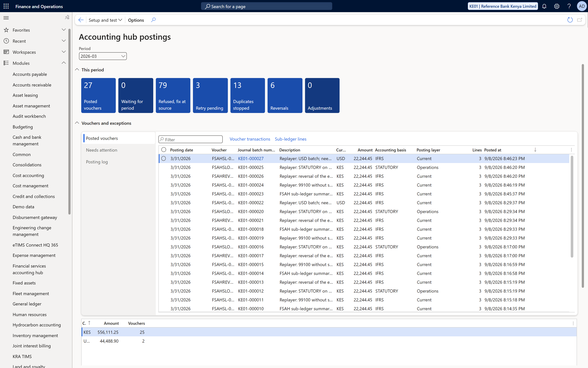588x368 pixels.
Task: Open the AD user account avatar
Action: click(x=582, y=6)
